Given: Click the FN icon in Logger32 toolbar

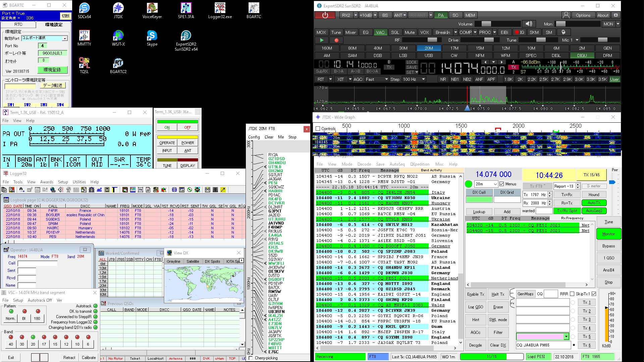Looking at the screenshot, I should pyautogui.click(x=140, y=190).
